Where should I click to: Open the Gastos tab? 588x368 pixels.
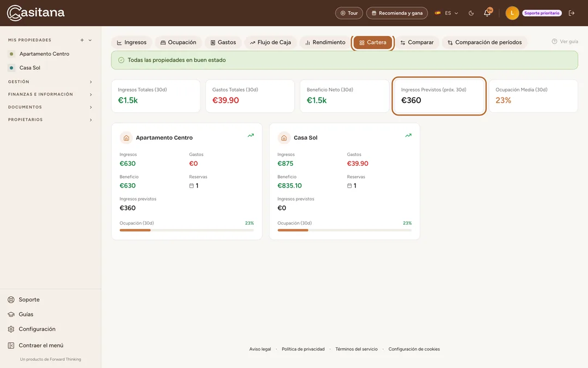(x=223, y=43)
